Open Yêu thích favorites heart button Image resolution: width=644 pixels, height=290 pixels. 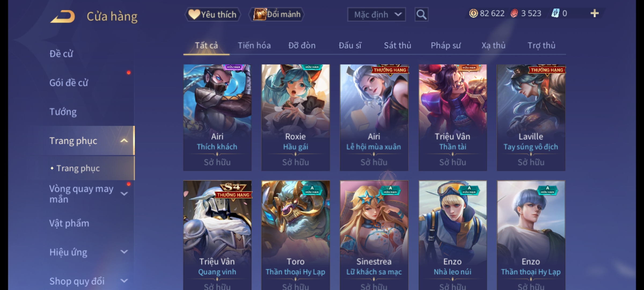213,15
